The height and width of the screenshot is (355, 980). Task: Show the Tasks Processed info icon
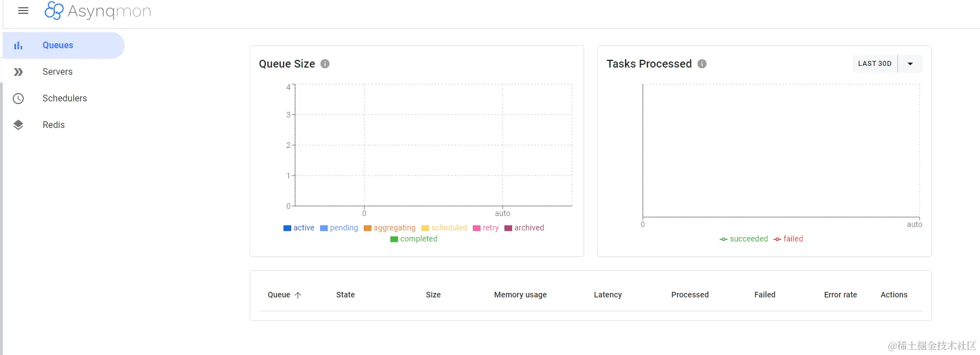[x=702, y=64]
